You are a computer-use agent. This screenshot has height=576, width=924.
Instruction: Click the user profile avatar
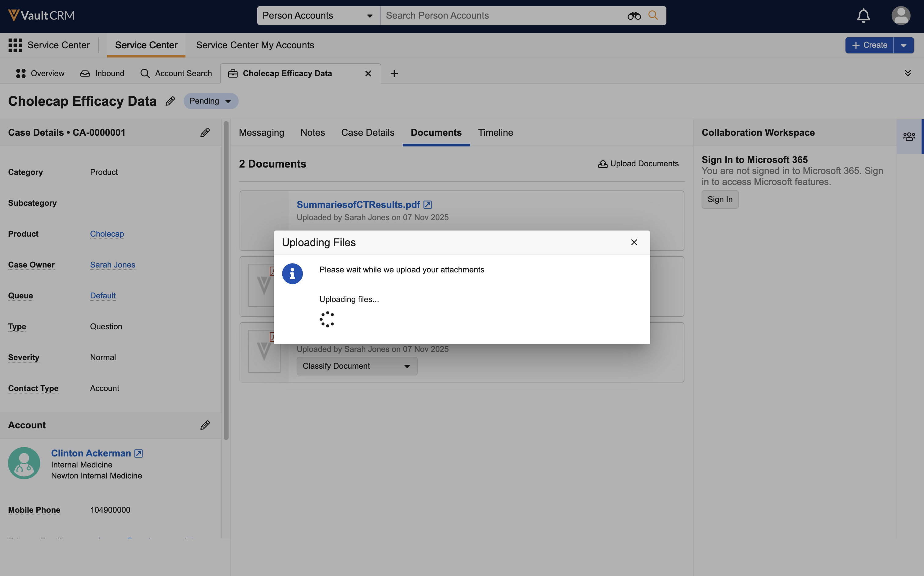[x=900, y=16]
